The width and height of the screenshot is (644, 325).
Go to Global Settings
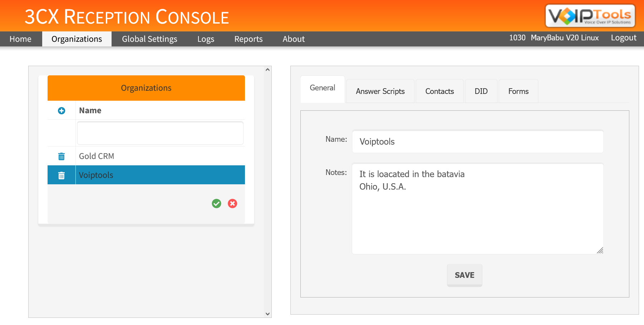point(149,39)
